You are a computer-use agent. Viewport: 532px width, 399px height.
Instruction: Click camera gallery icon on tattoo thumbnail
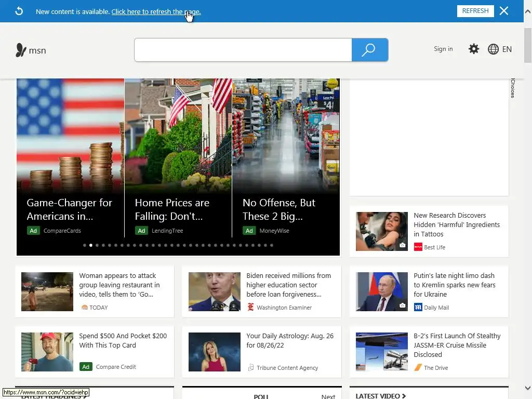[x=403, y=245]
